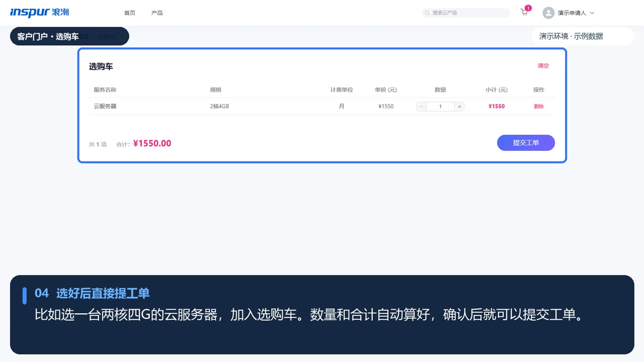Screen dimensions: 644x362
Task: Click the 搜索云产品 search field
Action: [466, 13]
